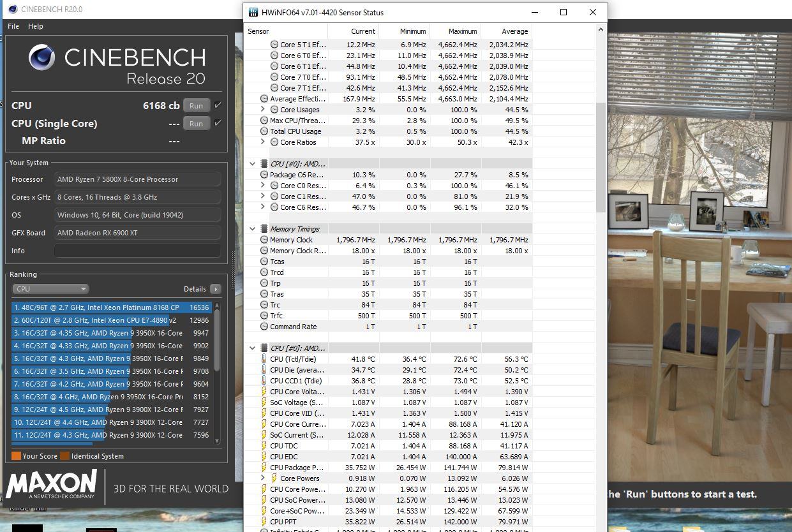Select the CPU SoC Power row
The image size is (792, 532).
388,500
